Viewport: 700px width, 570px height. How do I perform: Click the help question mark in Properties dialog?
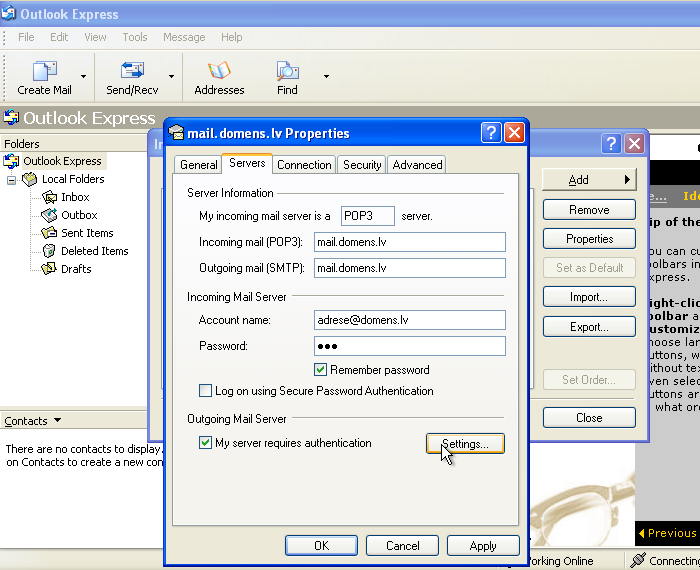490,133
